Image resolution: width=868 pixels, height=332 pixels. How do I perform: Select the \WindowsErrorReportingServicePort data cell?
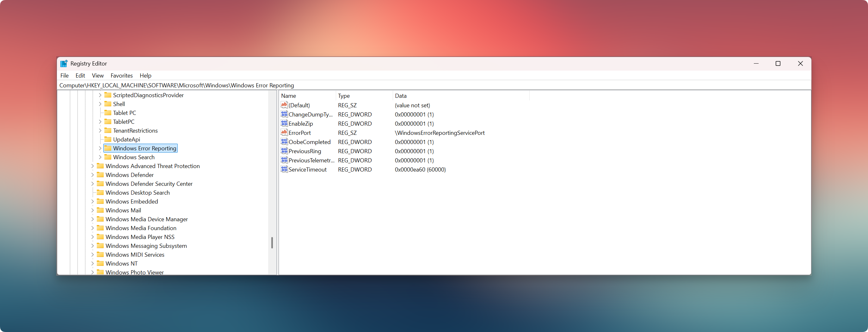click(440, 133)
